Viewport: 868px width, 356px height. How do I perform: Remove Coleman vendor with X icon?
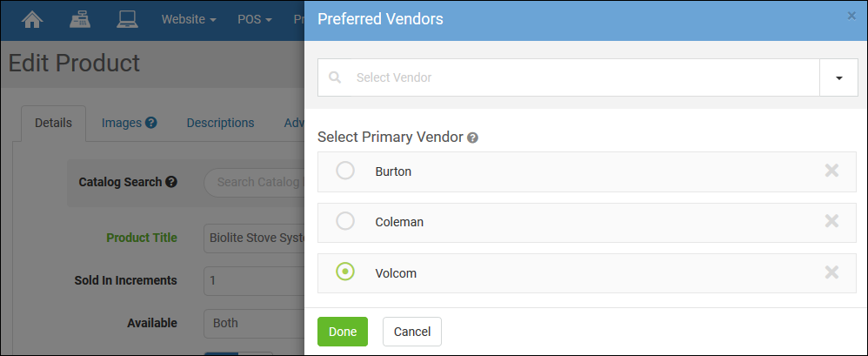point(831,221)
